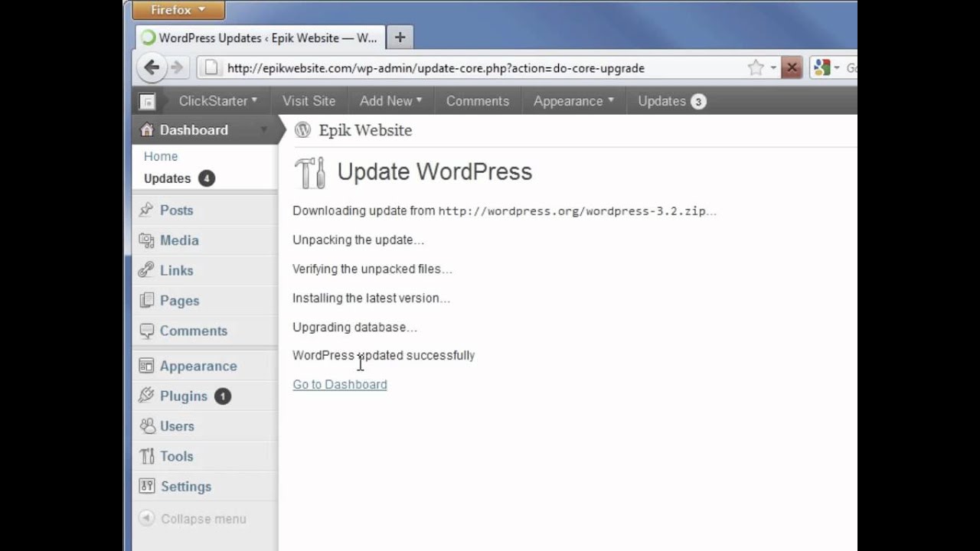Image resolution: width=980 pixels, height=551 pixels.
Task: Click Collapse menu at the bottom
Action: [x=194, y=519]
